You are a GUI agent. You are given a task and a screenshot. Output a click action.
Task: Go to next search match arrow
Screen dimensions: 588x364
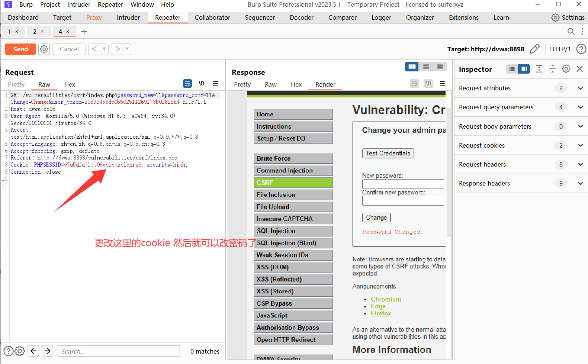(47, 351)
